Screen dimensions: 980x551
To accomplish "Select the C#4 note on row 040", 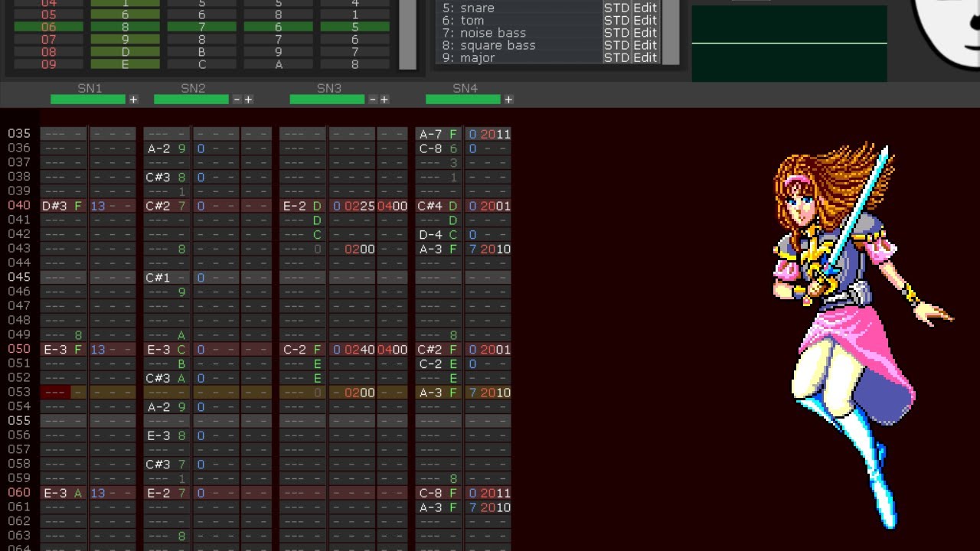I will coord(431,206).
